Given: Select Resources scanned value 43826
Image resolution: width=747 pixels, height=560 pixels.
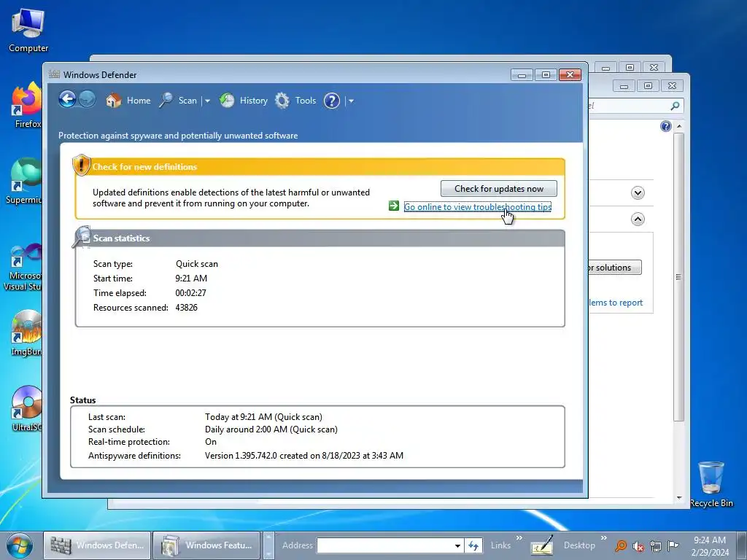Looking at the screenshot, I should (x=186, y=308).
